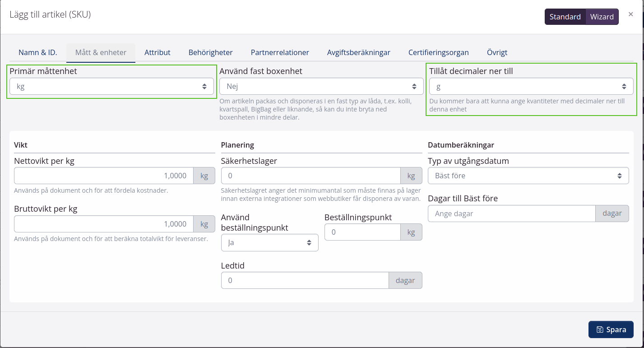This screenshot has height=348, width=644.
Task: Close the Lägg till artikel dialog
Action: click(x=631, y=14)
